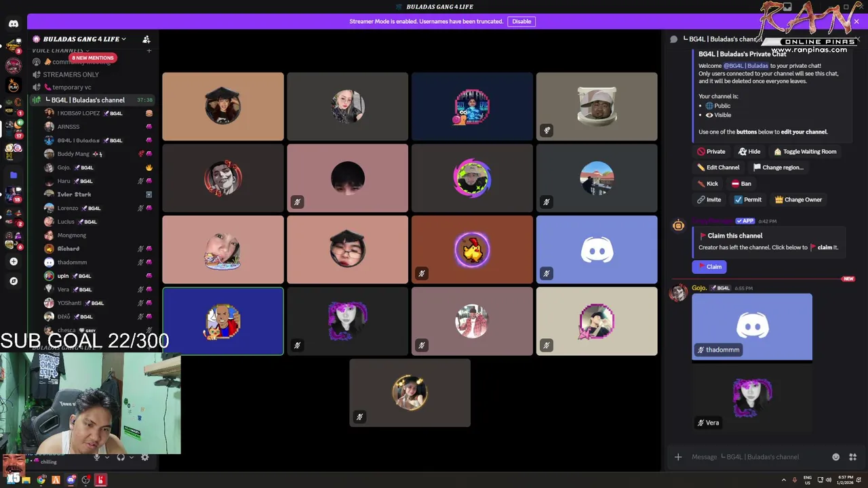Select the astronaut helmet avatar participant tile
Image resolution: width=868 pixels, height=488 pixels.
tap(597, 106)
